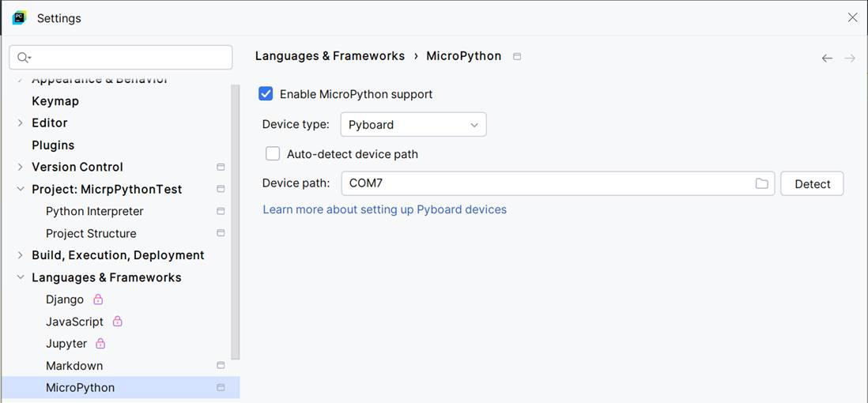
Task: Click the project icon beside MicroPython row
Action: point(221,387)
